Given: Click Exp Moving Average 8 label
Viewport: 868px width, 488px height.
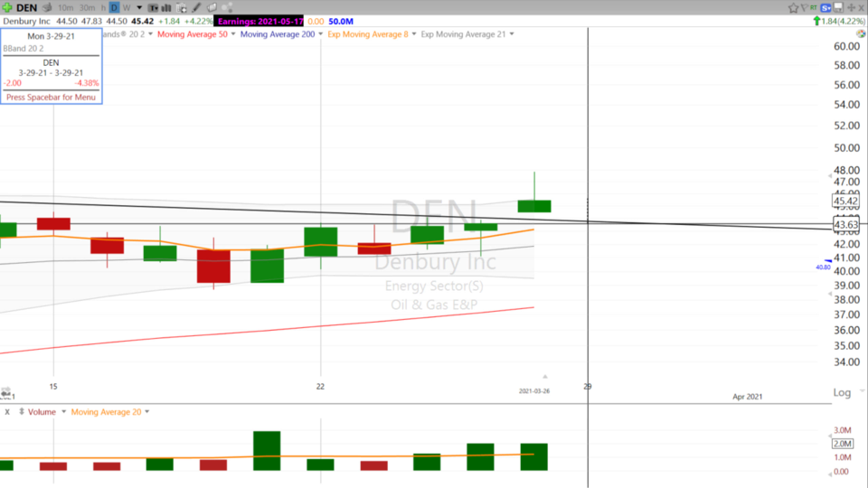Looking at the screenshot, I should pos(368,34).
